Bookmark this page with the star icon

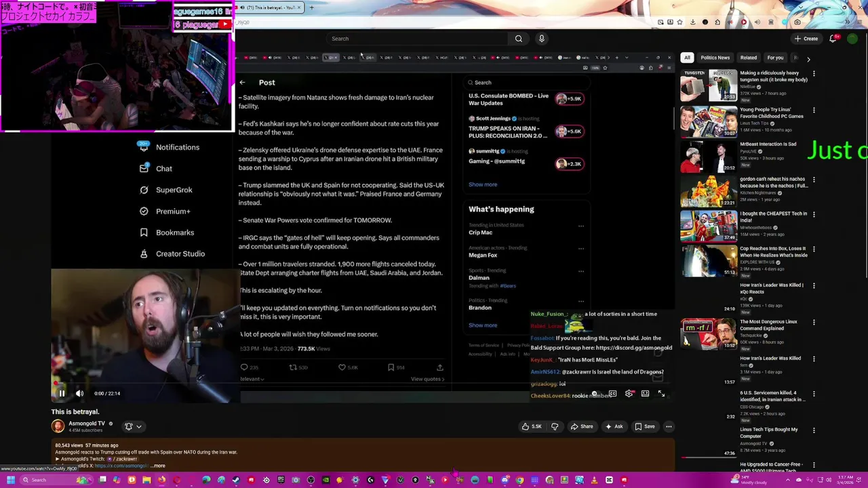[x=679, y=22]
